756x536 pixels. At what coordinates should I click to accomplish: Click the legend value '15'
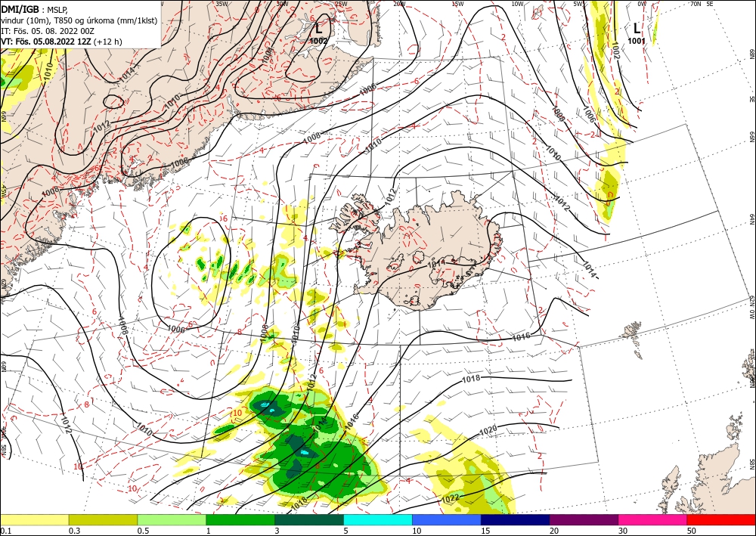tap(485, 531)
